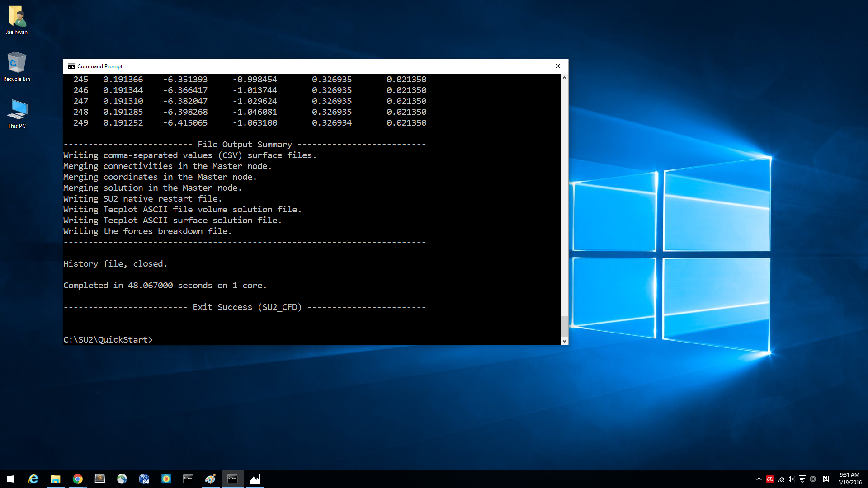868x488 pixels.
Task: Minimize the Command Prompt window
Action: [516, 66]
